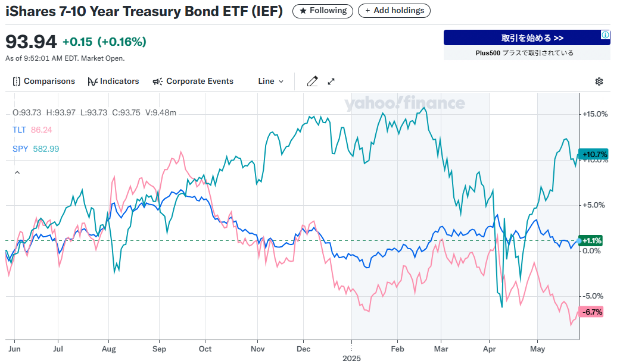Screen dimensions: 620x364
Task: Open the chart settings gear
Action: pos(599,81)
